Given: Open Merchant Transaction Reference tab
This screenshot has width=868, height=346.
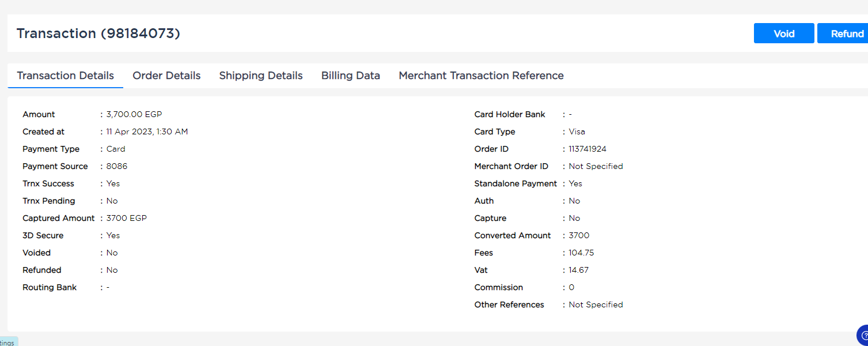Looking at the screenshot, I should [481, 76].
